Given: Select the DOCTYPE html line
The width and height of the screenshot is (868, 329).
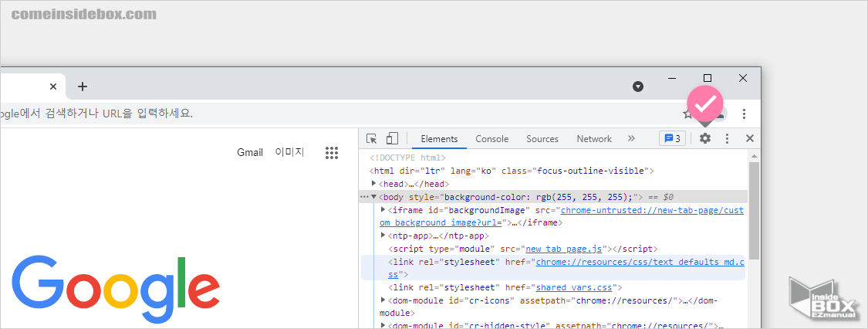Looking at the screenshot, I should tap(407, 158).
